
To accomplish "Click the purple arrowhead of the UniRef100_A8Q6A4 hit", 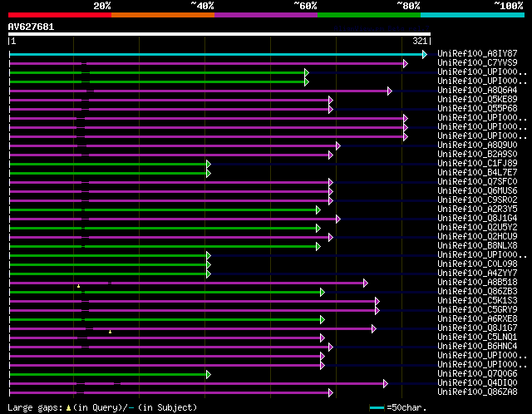I will click(390, 91).
